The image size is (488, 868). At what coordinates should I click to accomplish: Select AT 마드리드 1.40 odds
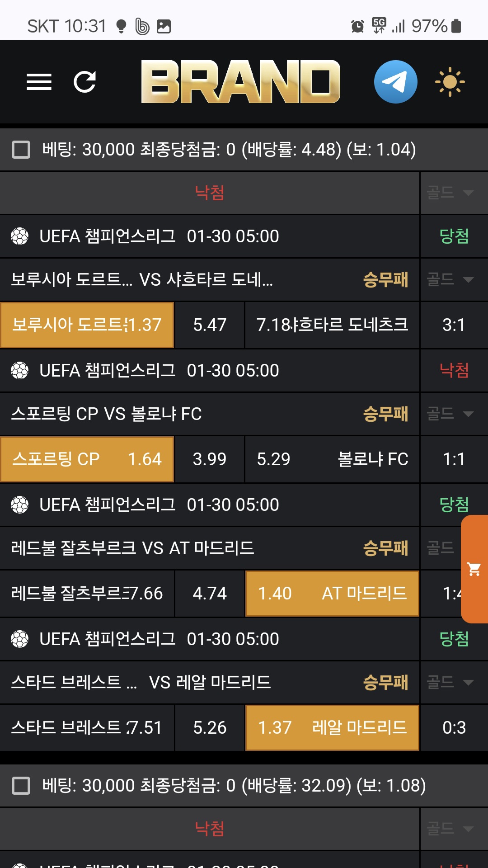[332, 594]
